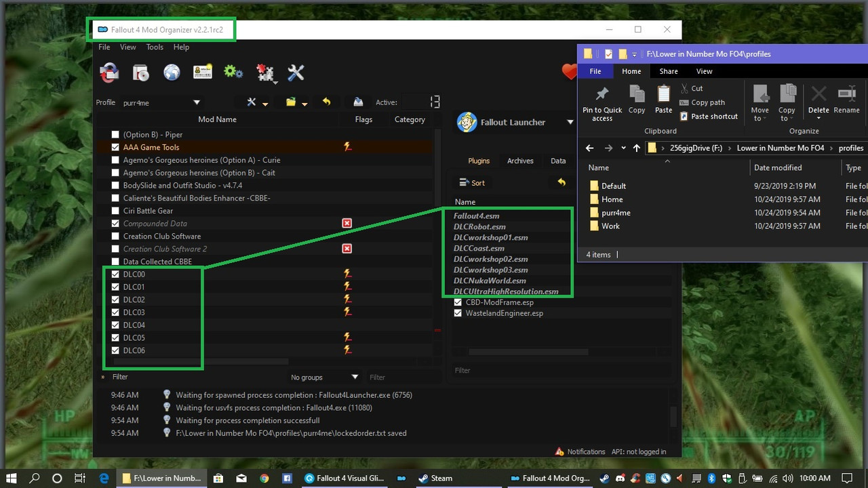Click Paste shortcut in Explorer ribbon
The height and width of the screenshot is (488, 868).
coord(708,117)
